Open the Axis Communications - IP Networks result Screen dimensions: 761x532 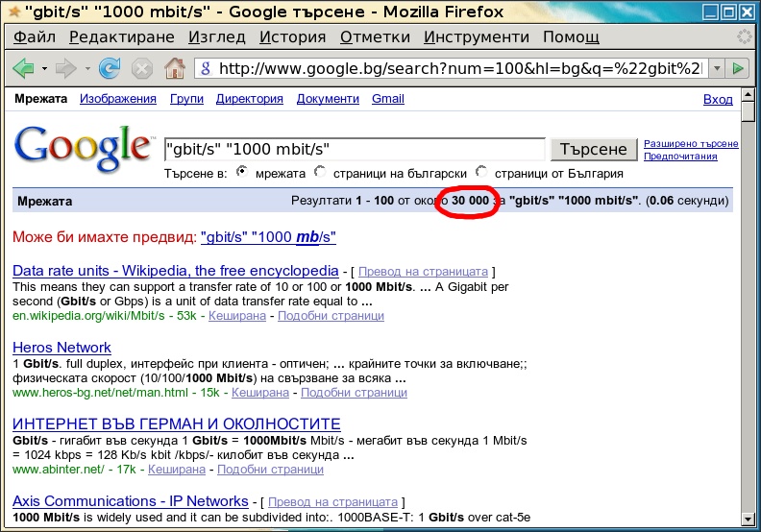pyautogui.click(x=130, y=501)
